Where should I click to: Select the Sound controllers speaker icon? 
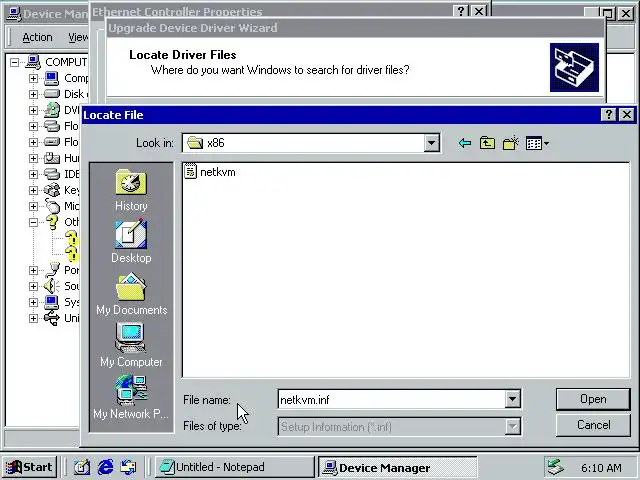52,286
